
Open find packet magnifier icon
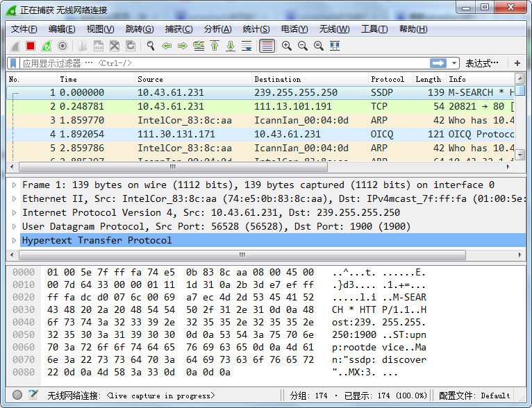pos(151,46)
